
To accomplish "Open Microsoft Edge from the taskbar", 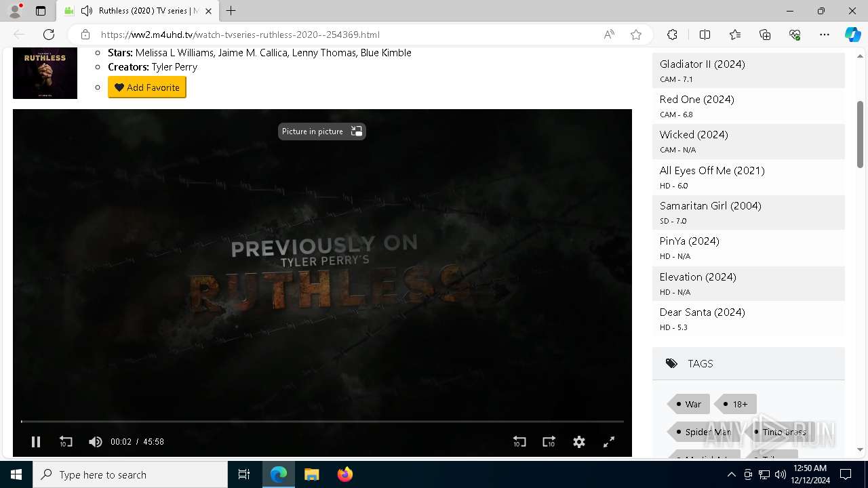I will click(279, 474).
